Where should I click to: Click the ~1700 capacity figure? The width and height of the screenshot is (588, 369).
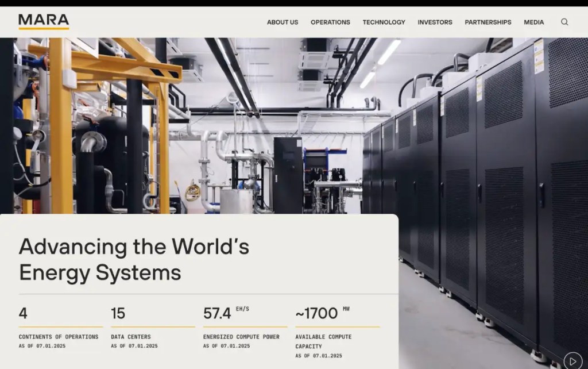click(316, 313)
